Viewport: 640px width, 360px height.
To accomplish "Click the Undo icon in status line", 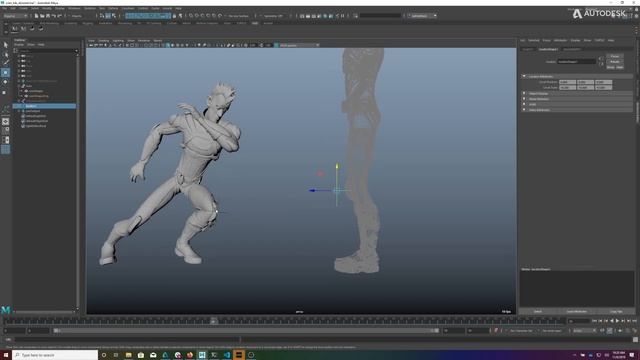I will coord(53,16).
